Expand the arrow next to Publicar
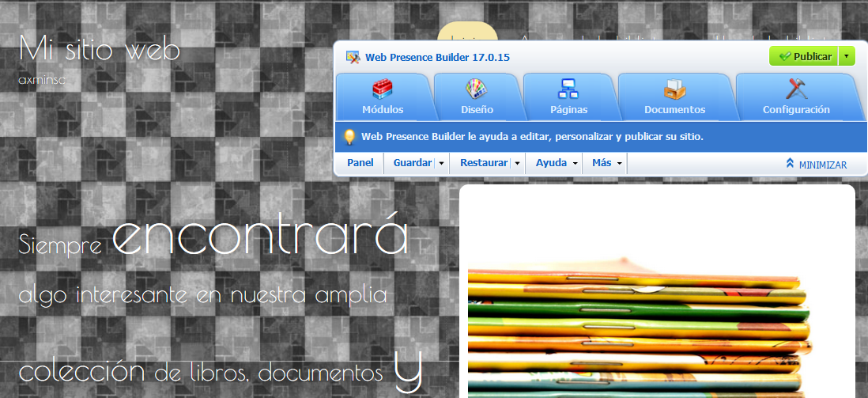 [847, 57]
